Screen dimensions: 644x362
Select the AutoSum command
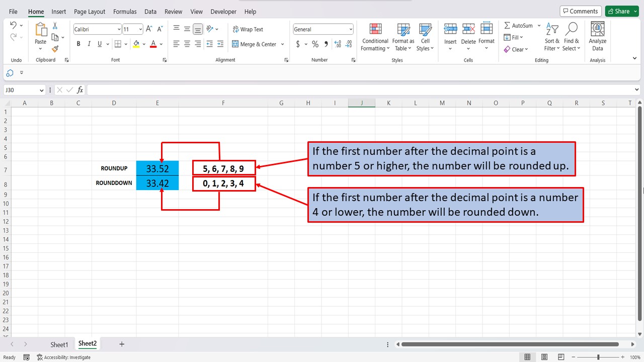pos(519,25)
